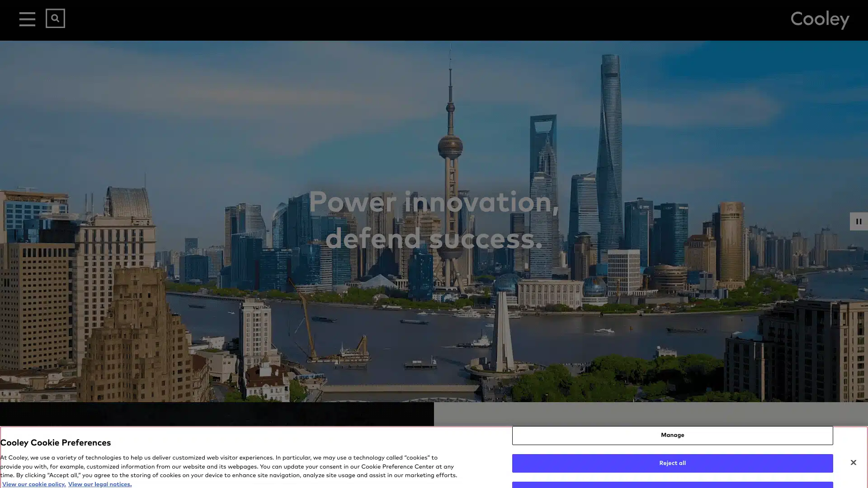Click the search magnifier icon
The image size is (868, 488).
pos(55,19)
